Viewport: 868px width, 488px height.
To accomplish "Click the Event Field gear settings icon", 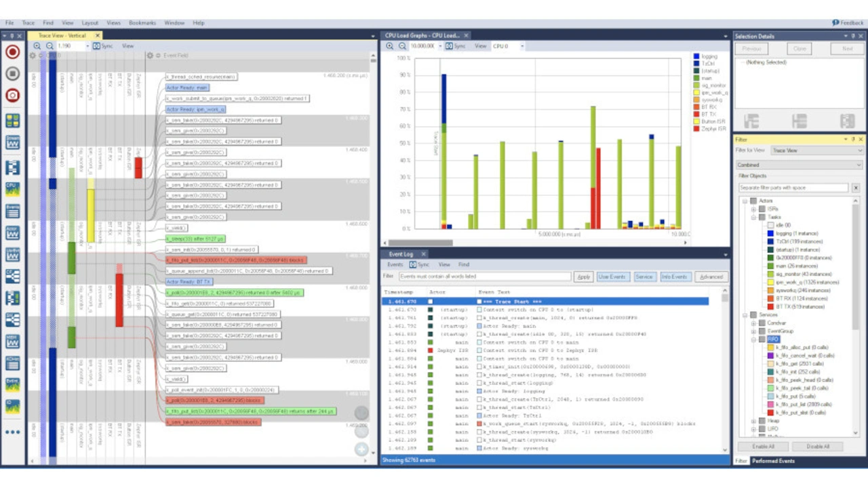I will tap(150, 56).
